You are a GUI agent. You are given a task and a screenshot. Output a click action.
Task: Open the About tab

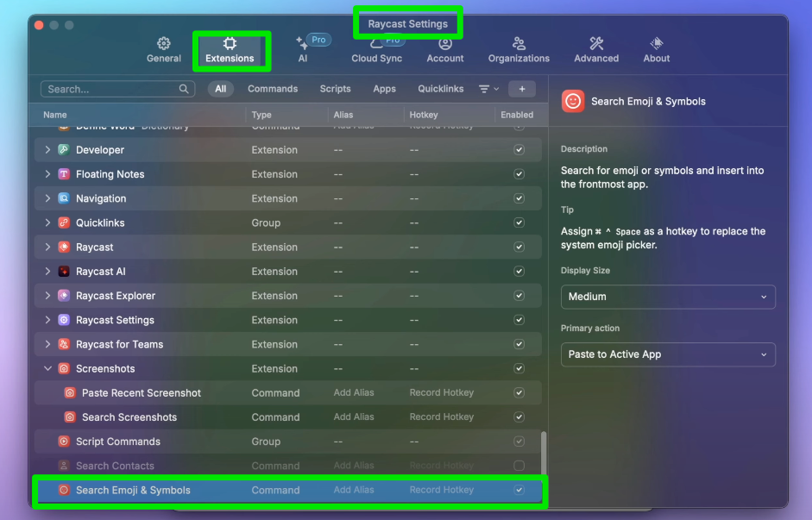[x=656, y=50]
